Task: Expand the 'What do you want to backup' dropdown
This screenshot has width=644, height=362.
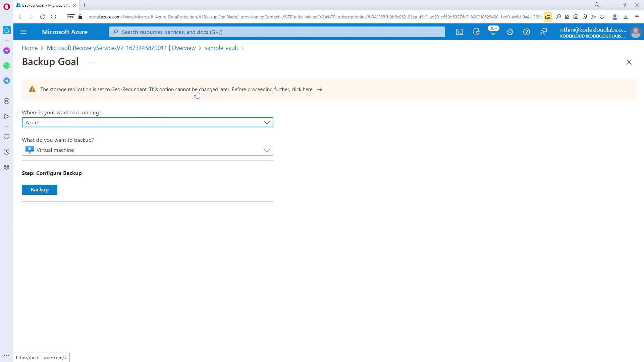Action: pos(147,150)
